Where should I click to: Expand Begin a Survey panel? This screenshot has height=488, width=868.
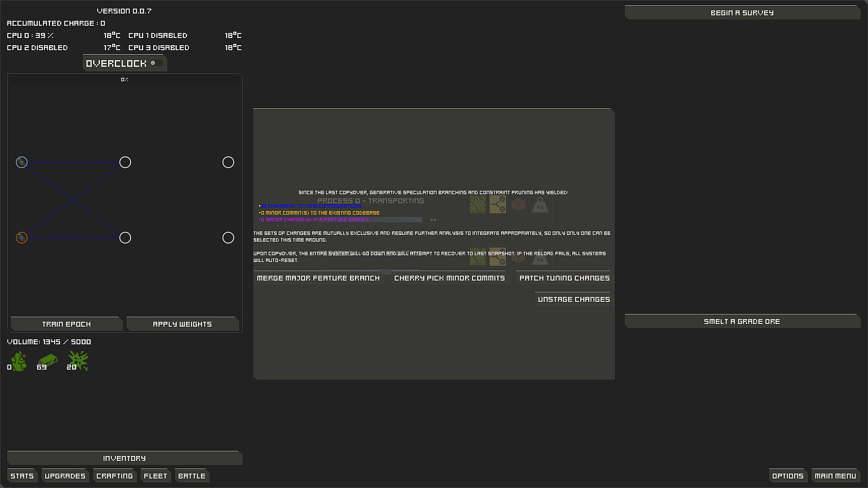coord(742,13)
